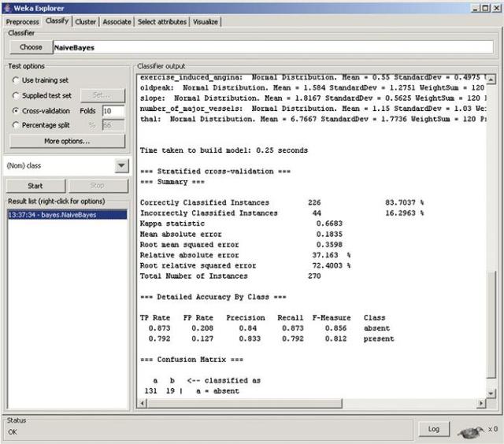
Task: Switch to the Preprocess tab
Action: (x=23, y=22)
